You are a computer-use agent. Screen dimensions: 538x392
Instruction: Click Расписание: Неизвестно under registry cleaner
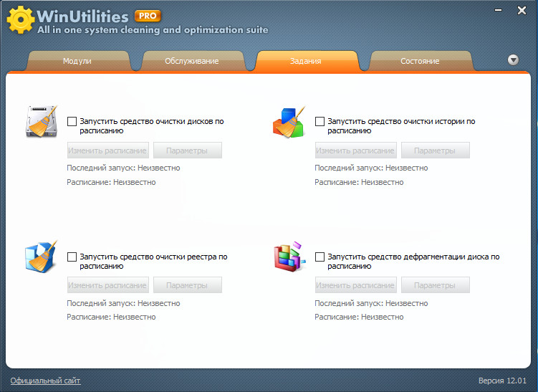coord(111,317)
